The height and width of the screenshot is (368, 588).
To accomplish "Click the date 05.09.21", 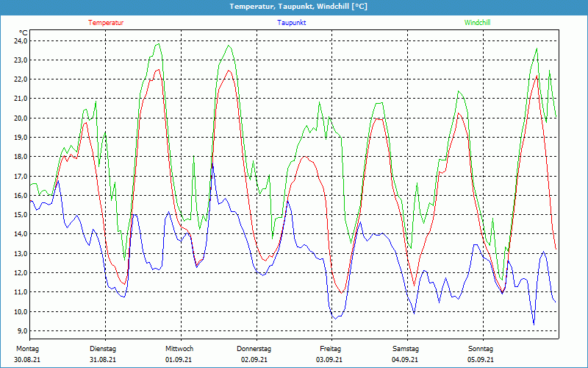I will pyautogui.click(x=481, y=360).
